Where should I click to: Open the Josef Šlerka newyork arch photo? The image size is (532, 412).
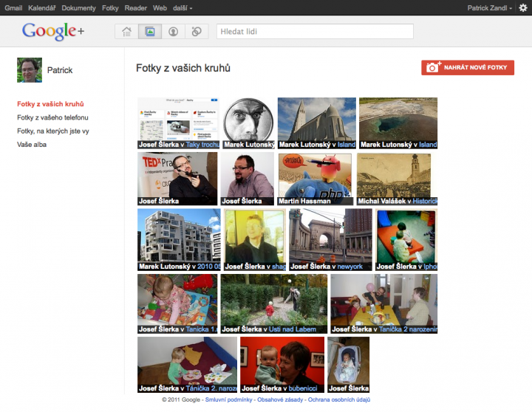331,240
